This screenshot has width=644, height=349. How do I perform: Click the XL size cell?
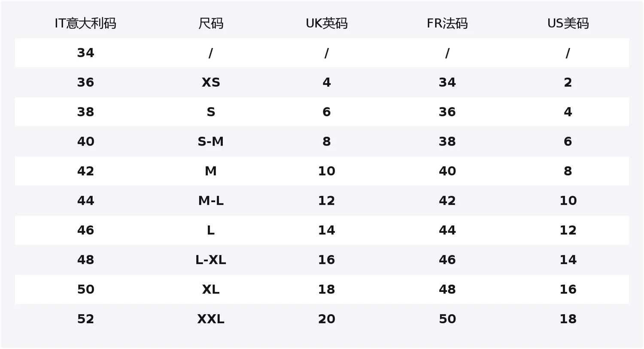[211, 289]
